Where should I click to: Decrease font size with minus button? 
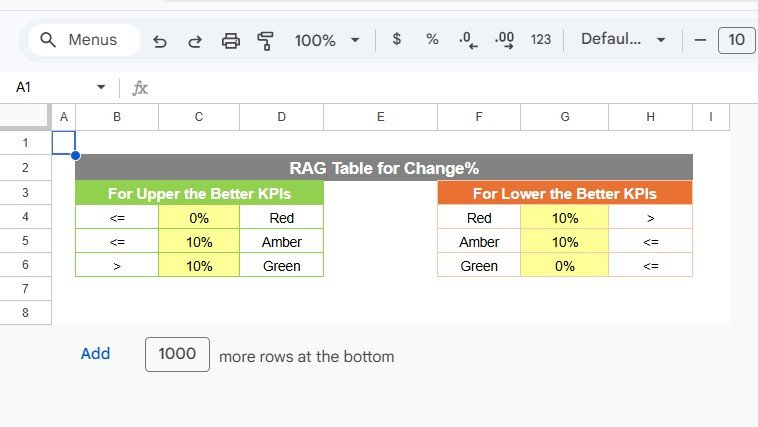pos(700,40)
